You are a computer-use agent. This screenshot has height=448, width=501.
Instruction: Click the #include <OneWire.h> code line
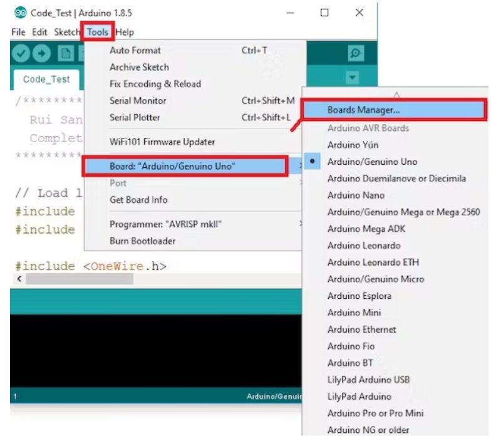coord(91,266)
